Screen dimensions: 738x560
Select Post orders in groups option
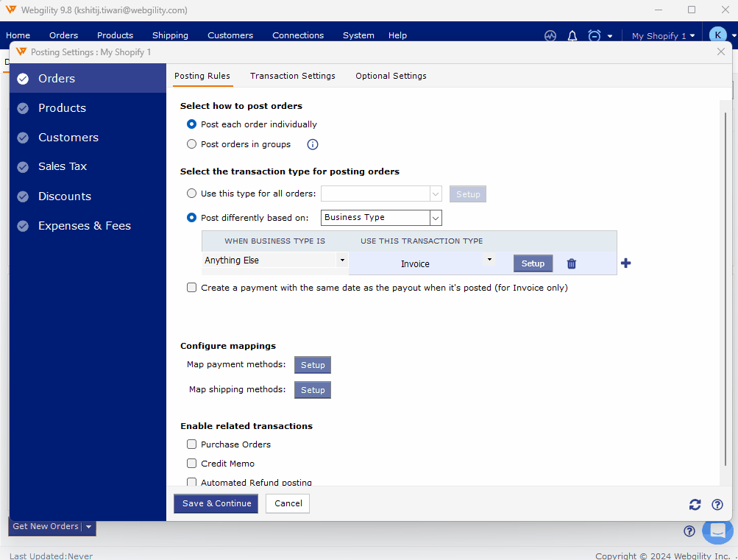click(192, 144)
